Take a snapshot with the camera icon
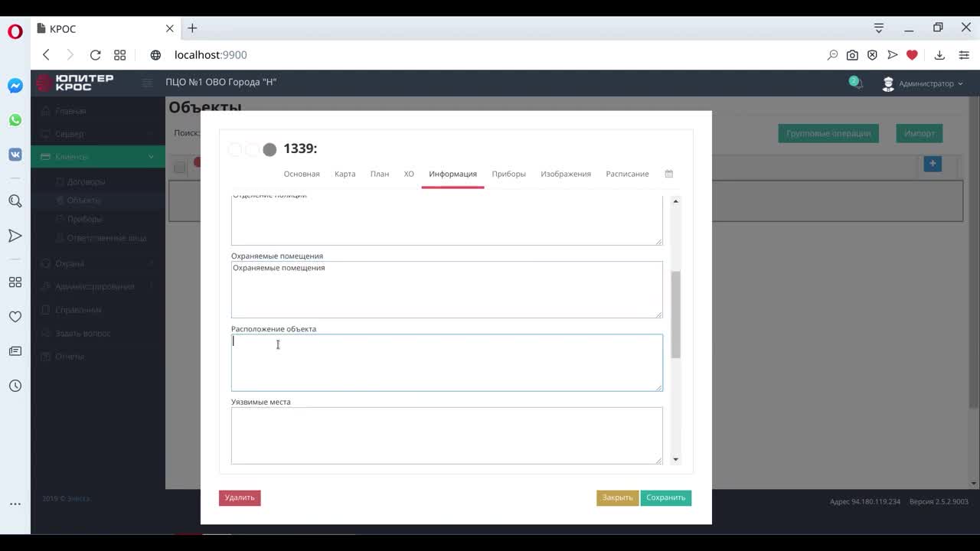Viewport: 980px width, 551px height. (852, 55)
